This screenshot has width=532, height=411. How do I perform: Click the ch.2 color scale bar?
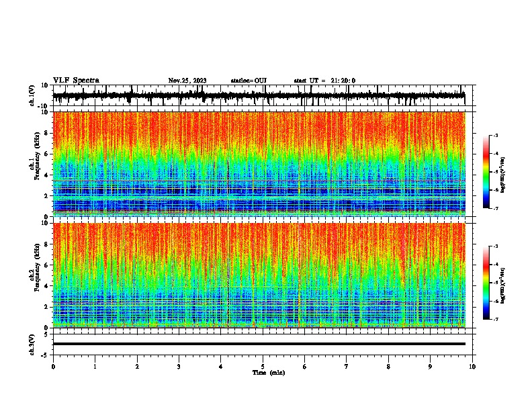[x=486, y=283]
